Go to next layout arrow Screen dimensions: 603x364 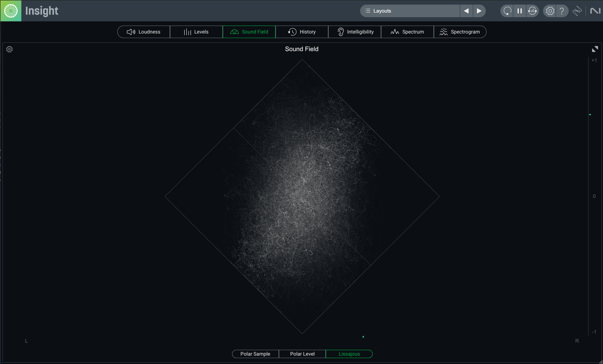479,11
